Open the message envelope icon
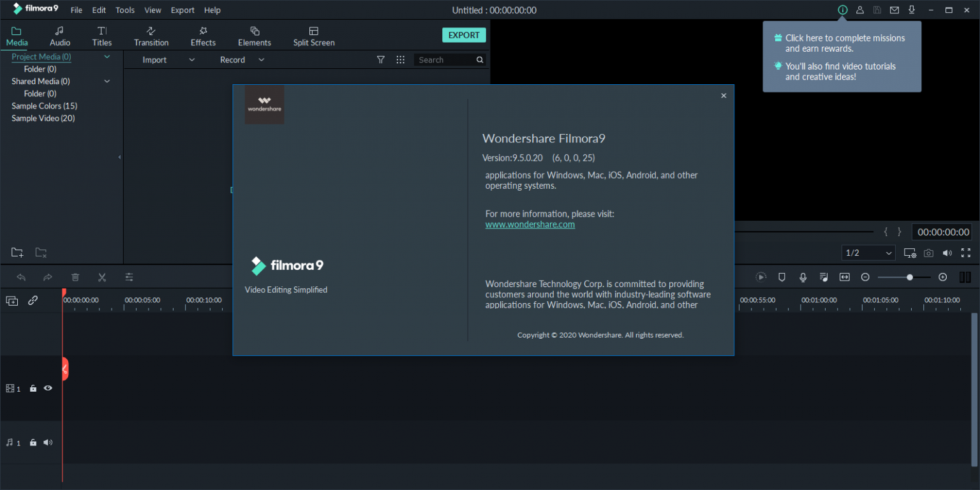 895,10
